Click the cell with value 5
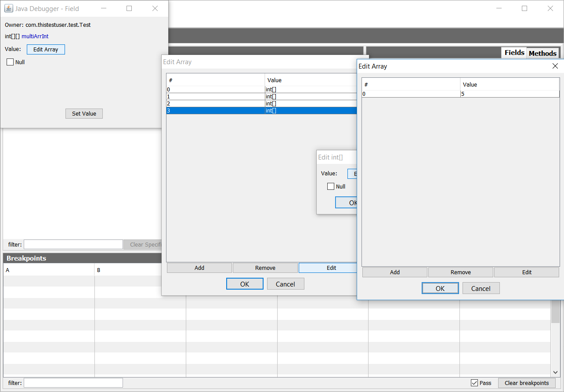Viewport: 564px width, 392px height. pyautogui.click(x=510, y=94)
